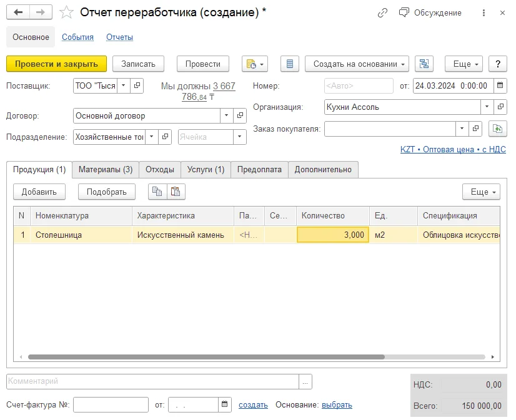The height and width of the screenshot is (420, 516).
Task: Open the document print/template icon dropdown
Action: (255, 64)
